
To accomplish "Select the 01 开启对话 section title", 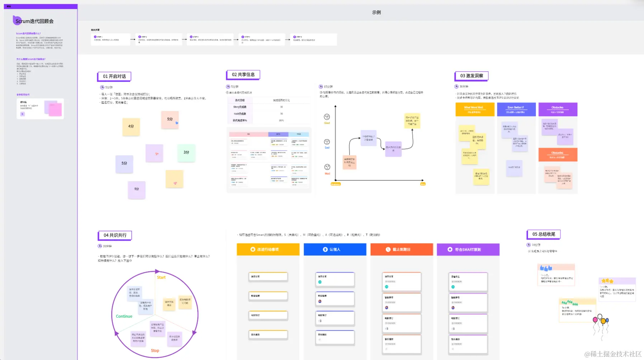I will [x=114, y=76].
